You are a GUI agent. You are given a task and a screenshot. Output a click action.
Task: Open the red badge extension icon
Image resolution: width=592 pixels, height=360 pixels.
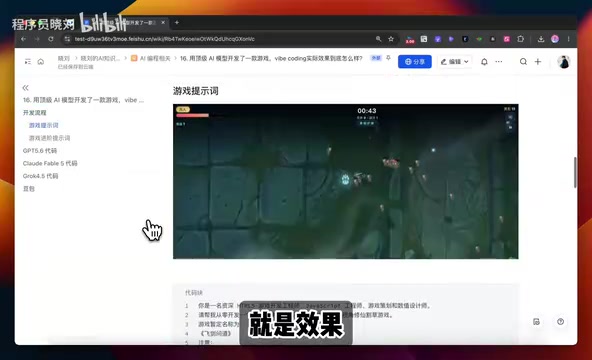pyautogui.click(x=410, y=39)
